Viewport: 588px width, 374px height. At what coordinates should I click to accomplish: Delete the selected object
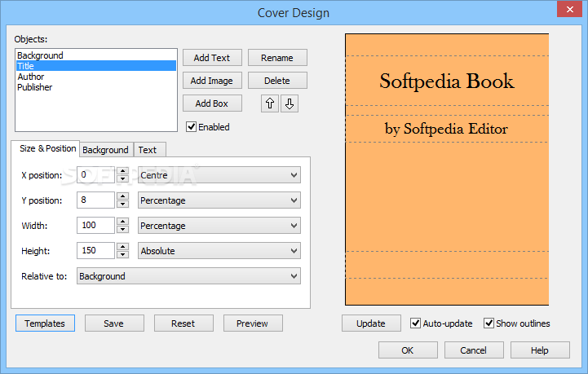[x=277, y=81]
